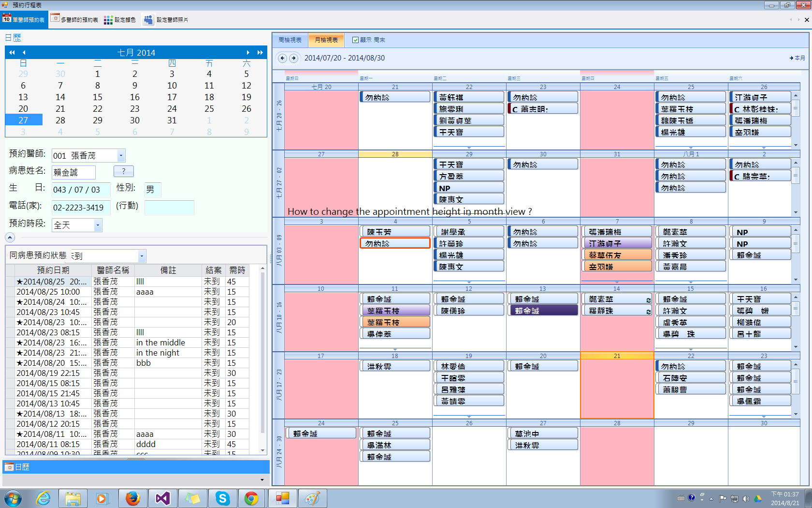Open 洪秋雲 appointment on August 18
This screenshot has width=812, height=508.
pos(395,366)
